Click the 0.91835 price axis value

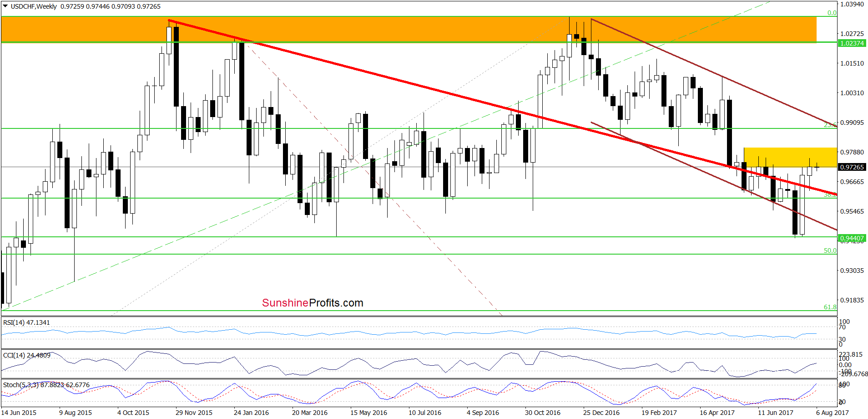click(852, 300)
